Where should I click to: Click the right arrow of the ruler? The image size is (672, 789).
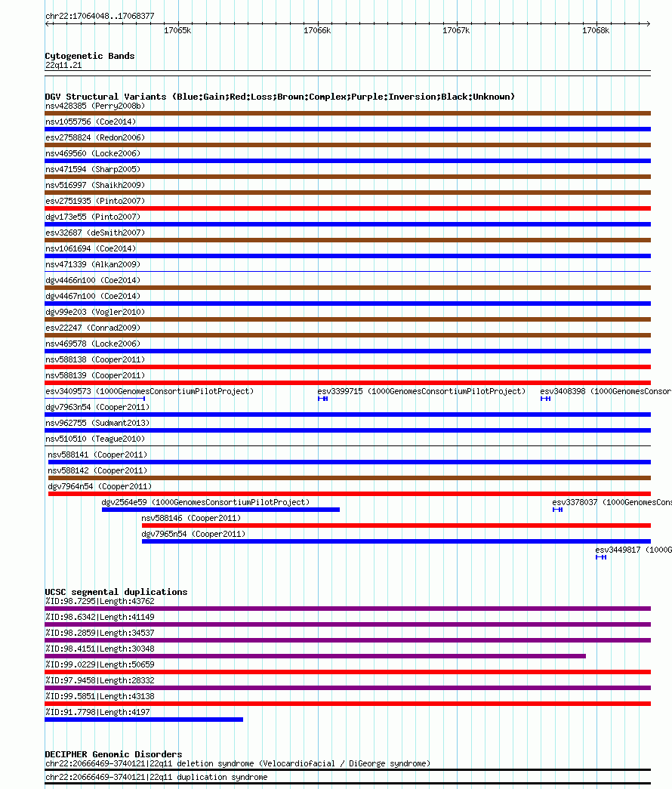coord(649,23)
